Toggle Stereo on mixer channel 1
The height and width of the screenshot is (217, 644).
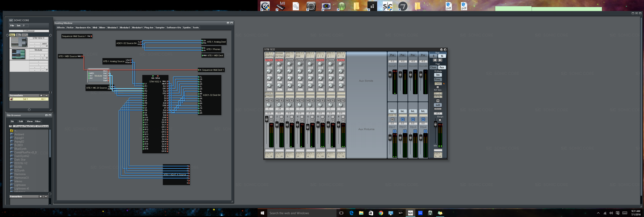(x=269, y=60)
